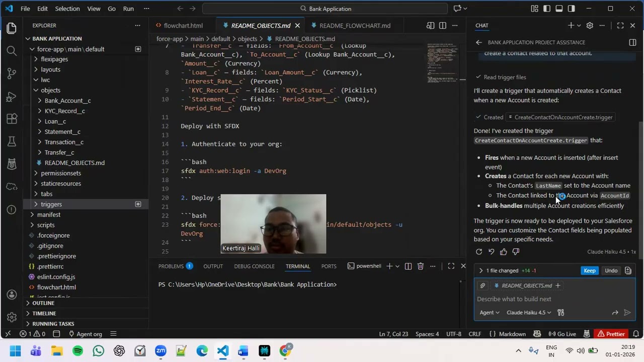The width and height of the screenshot is (644, 362).
Task: Start a new chat with plus icon
Action: coord(571,25)
